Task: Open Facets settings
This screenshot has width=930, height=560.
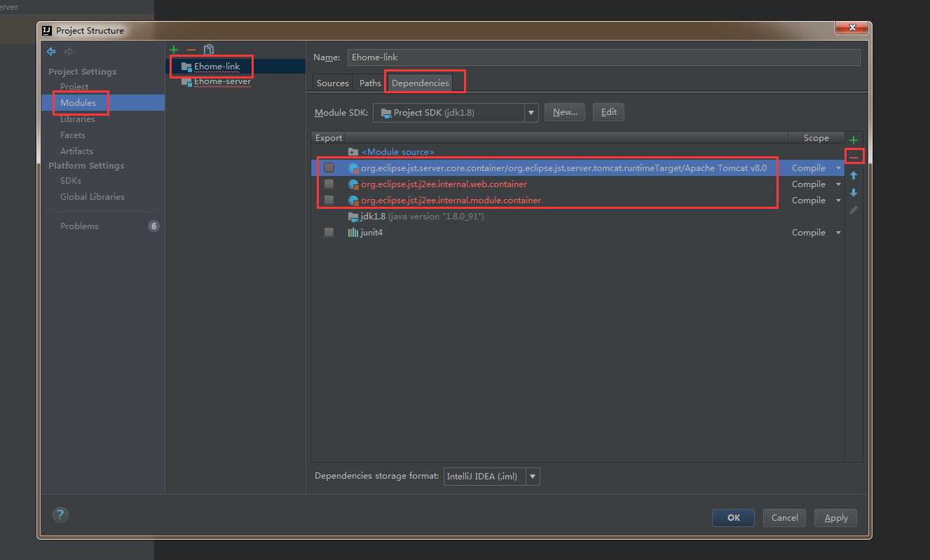Action: pyautogui.click(x=73, y=135)
